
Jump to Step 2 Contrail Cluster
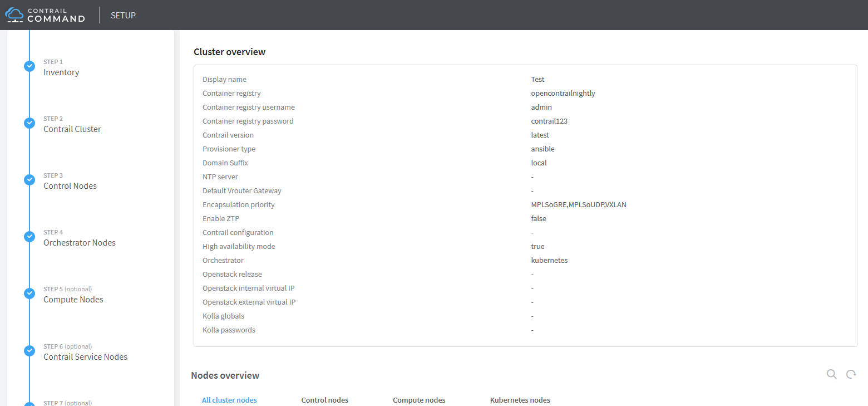(72, 129)
